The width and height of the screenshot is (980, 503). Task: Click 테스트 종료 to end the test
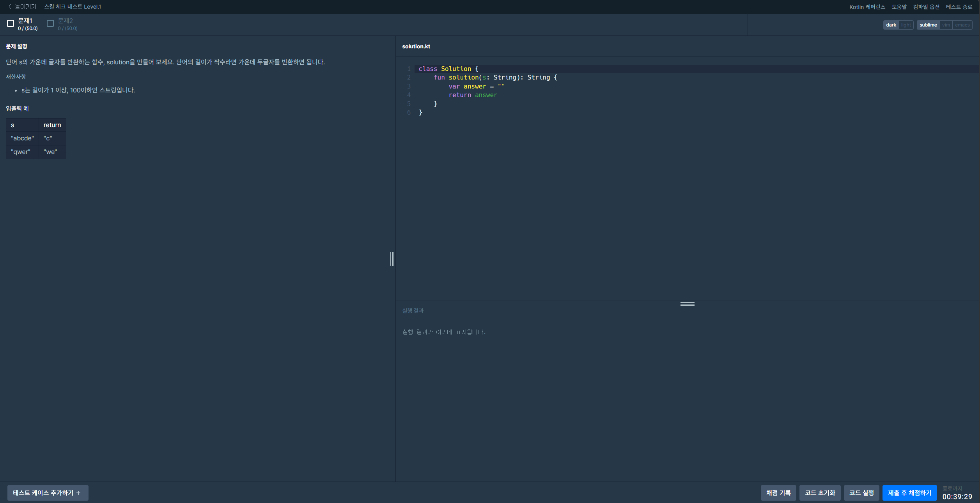(x=959, y=7)
